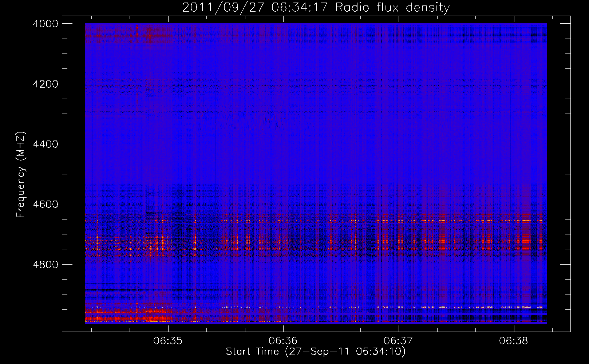Click the "Frequency (MHZ)" y-axis label
Image resolution: width=589 pixels, height=364 pixels.
click(21, 175)
